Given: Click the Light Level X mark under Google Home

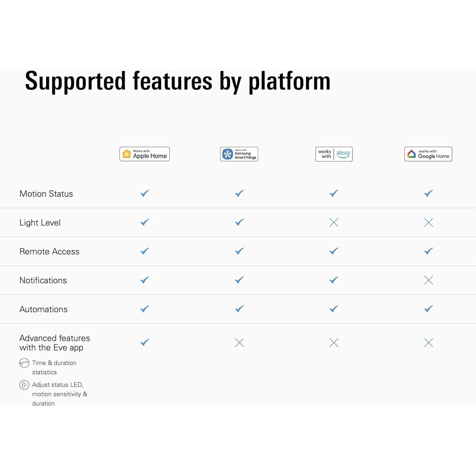Looking at the screenshot, I should click(x=428, y=222).
